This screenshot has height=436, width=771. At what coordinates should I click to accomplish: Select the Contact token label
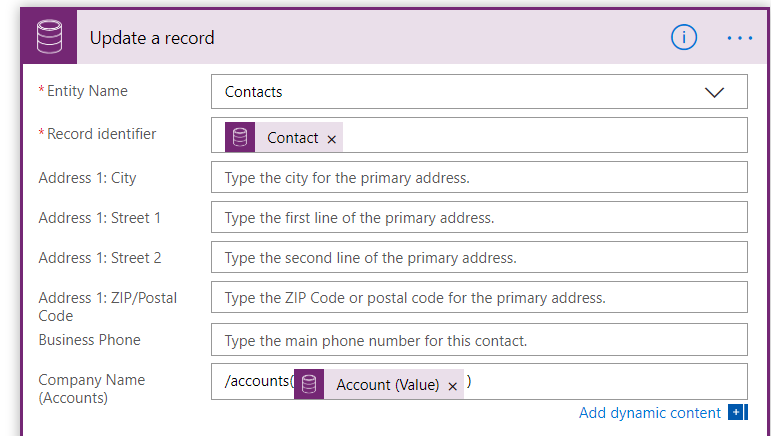click(293, 138)
